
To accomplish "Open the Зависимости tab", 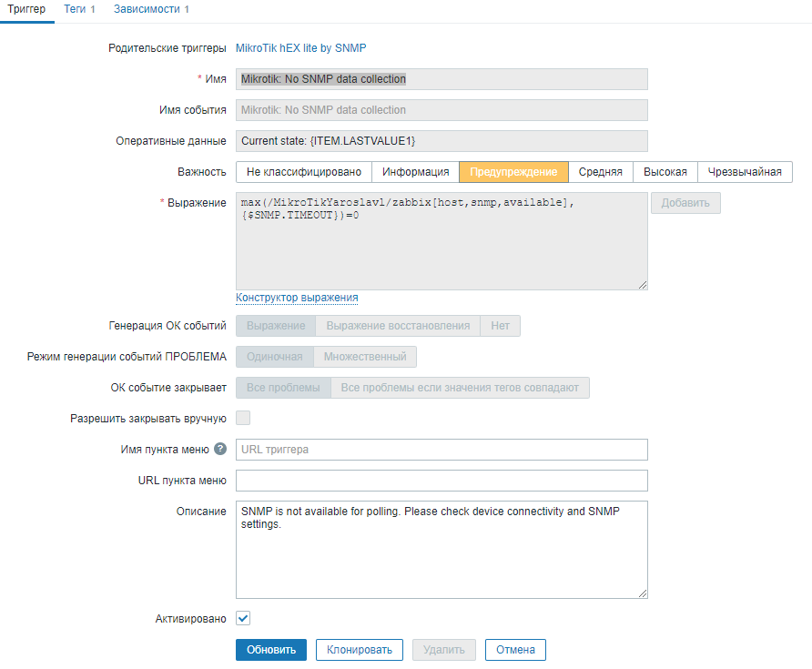I will point(151,9).
